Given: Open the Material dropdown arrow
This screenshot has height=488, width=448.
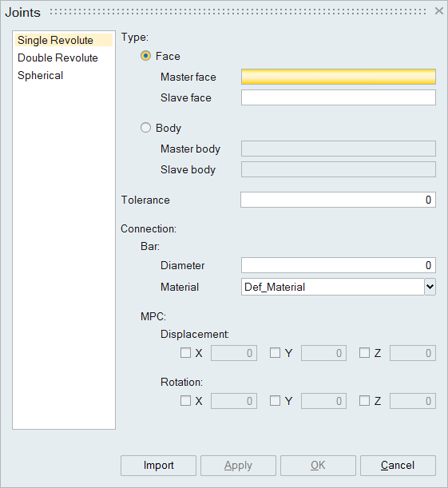Looking at the screenshot, I should (x=430, y=287).
